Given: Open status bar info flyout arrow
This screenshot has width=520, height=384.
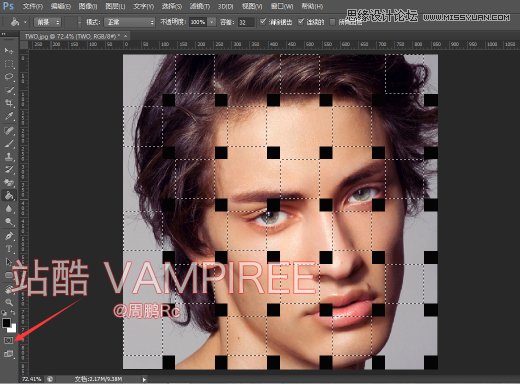Looking at the screenshot, I should pos(144,379).
